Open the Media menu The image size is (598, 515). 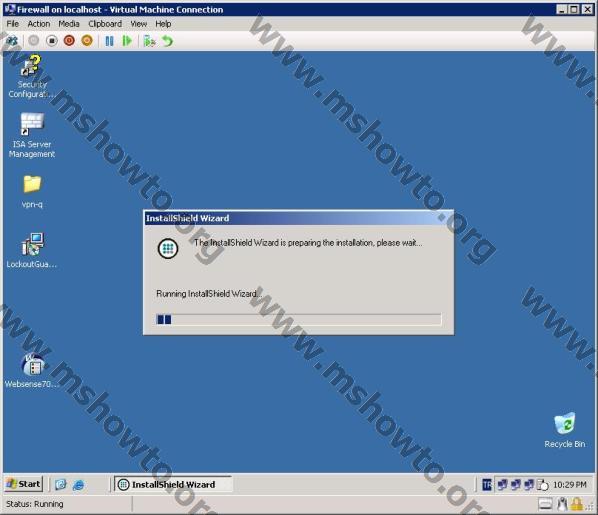click(69, 24)
